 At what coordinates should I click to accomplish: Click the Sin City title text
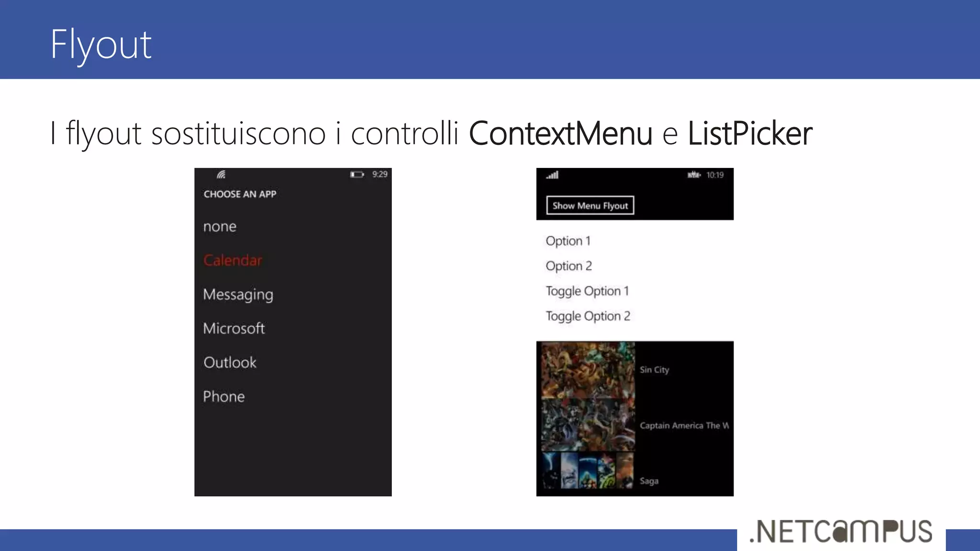pyautogui.click(x=654, y=370)
